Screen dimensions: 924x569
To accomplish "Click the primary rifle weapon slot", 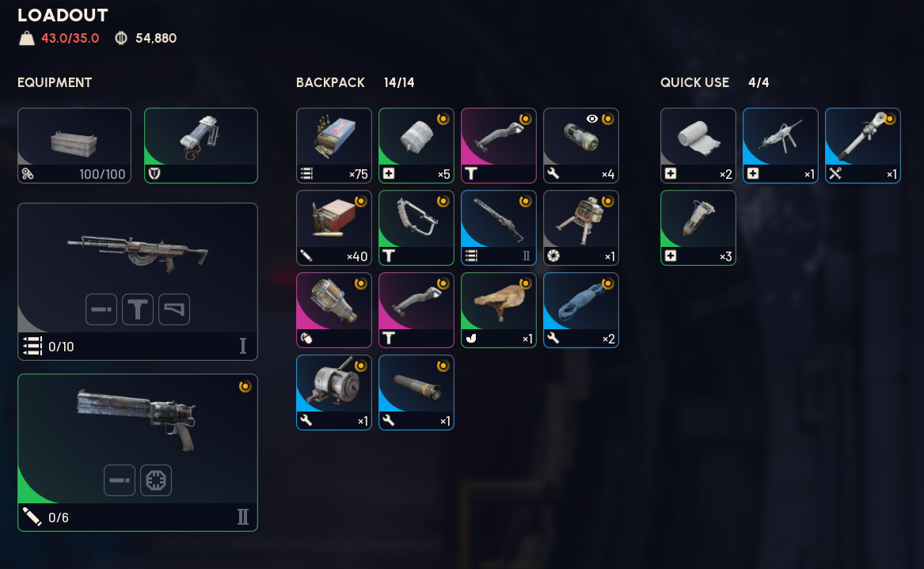I will point(137,282).
